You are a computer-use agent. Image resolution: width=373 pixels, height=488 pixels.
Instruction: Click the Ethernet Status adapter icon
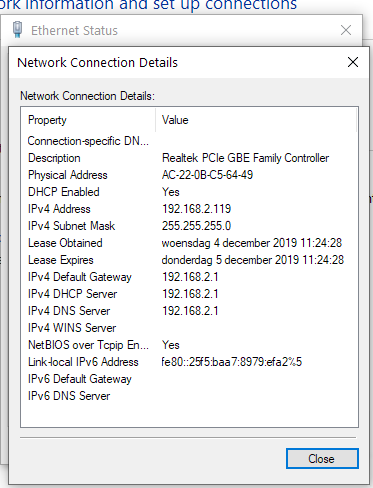pyautogui.click(x=17, y=29)
